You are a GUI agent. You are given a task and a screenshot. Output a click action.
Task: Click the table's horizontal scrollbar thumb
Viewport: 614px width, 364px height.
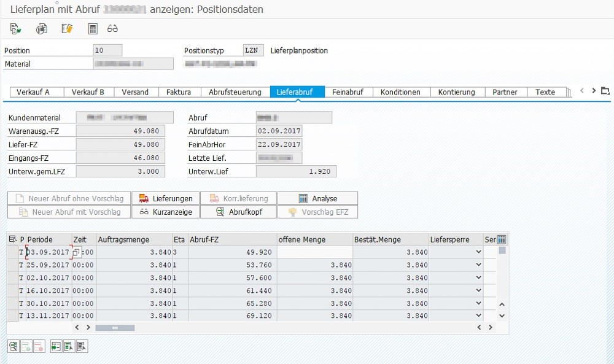(115, 328)
